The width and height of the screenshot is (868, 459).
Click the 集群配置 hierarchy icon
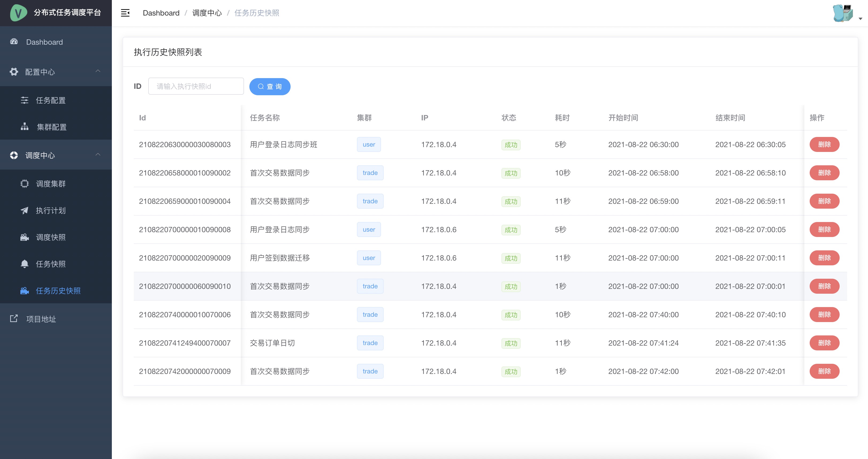pos(25,127)
